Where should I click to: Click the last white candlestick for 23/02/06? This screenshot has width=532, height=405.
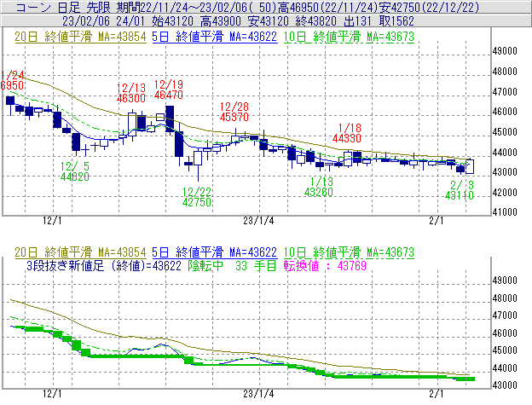click(x=470, y=166)
